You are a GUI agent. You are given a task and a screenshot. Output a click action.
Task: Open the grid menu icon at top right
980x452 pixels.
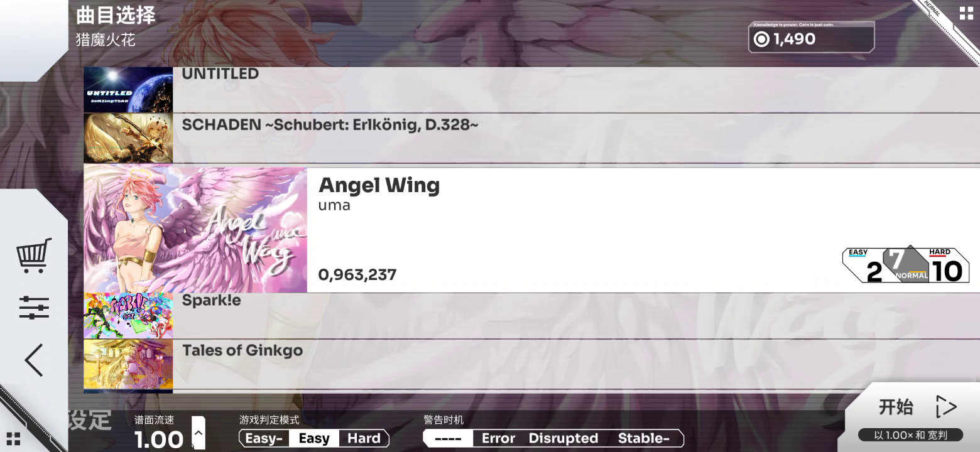pos(966,14)
